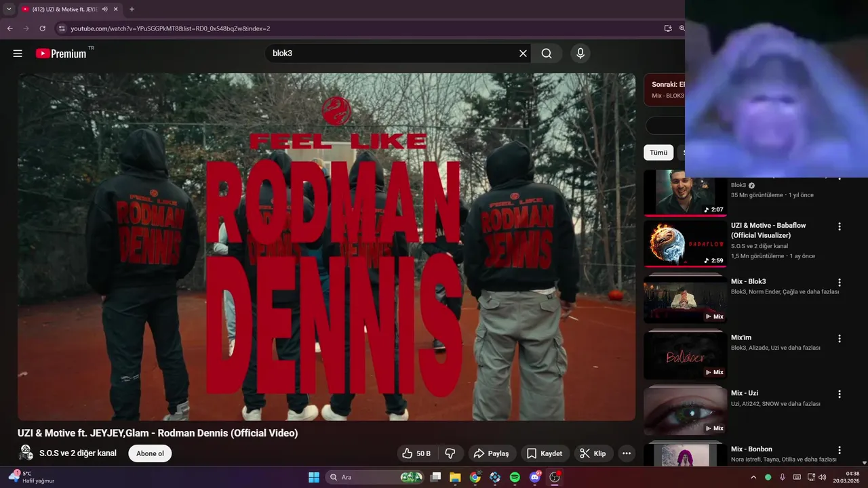Click the taskbar Ara search box
Viewport: 868px width, 488px height.
pos(376,477)
